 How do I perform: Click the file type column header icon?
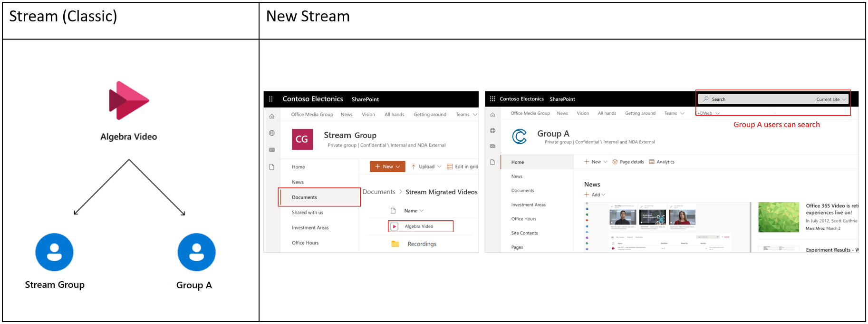(x=393, y=211)
